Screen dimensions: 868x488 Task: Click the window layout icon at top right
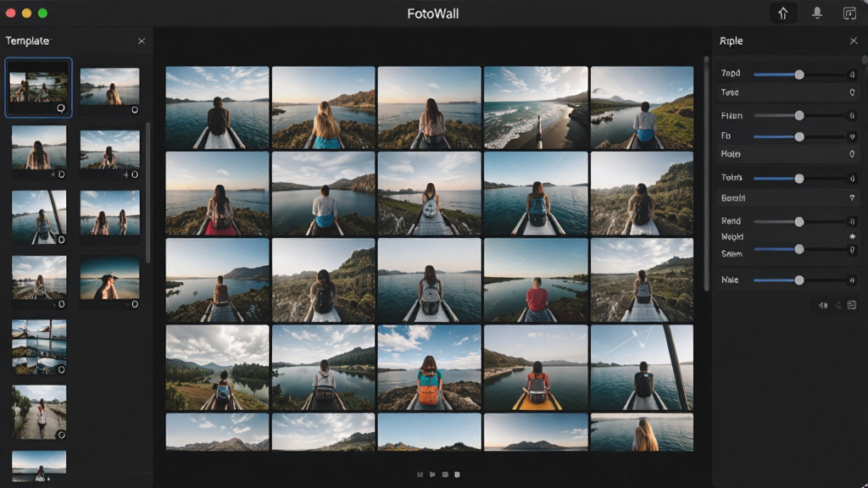tap(849, 14)
